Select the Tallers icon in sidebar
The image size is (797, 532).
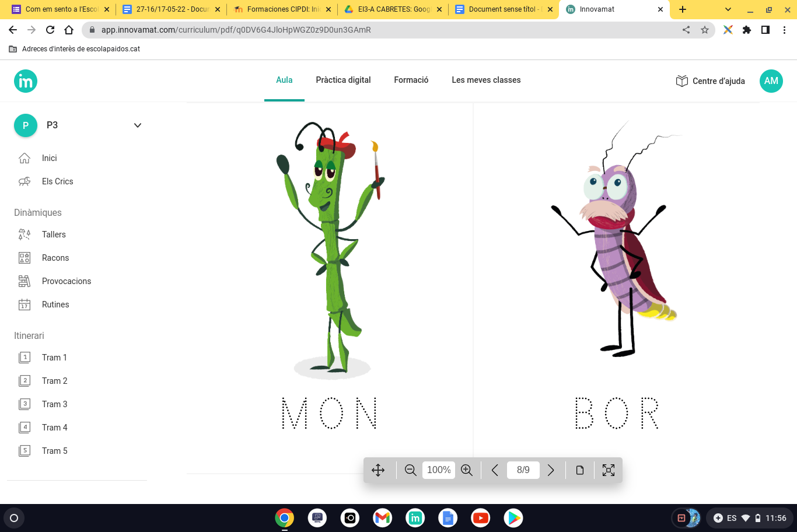(25, 235)
